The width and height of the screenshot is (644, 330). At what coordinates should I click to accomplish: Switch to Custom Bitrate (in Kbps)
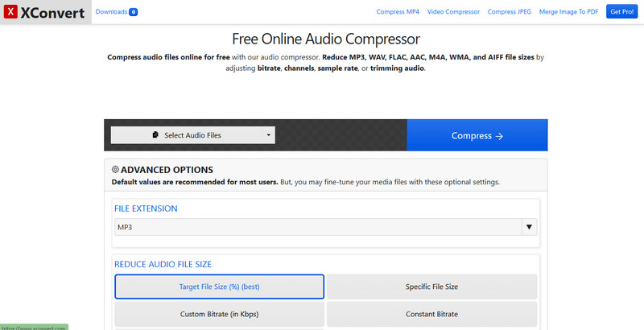click(x=219, y=313)
